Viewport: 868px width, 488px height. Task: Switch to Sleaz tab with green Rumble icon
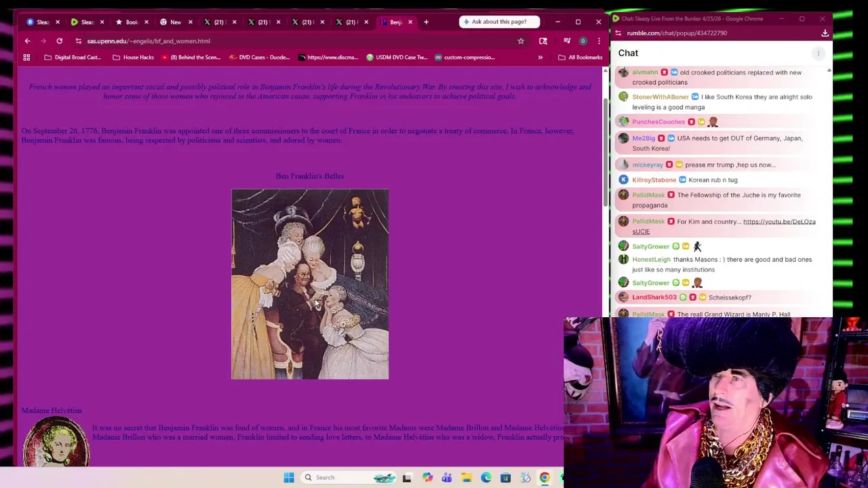coord(83,22)
